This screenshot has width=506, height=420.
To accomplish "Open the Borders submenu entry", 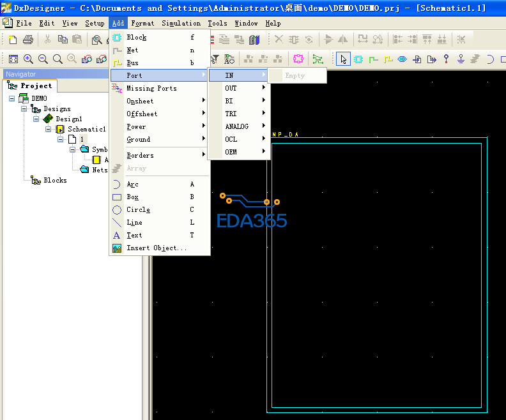I will point(160,155).
